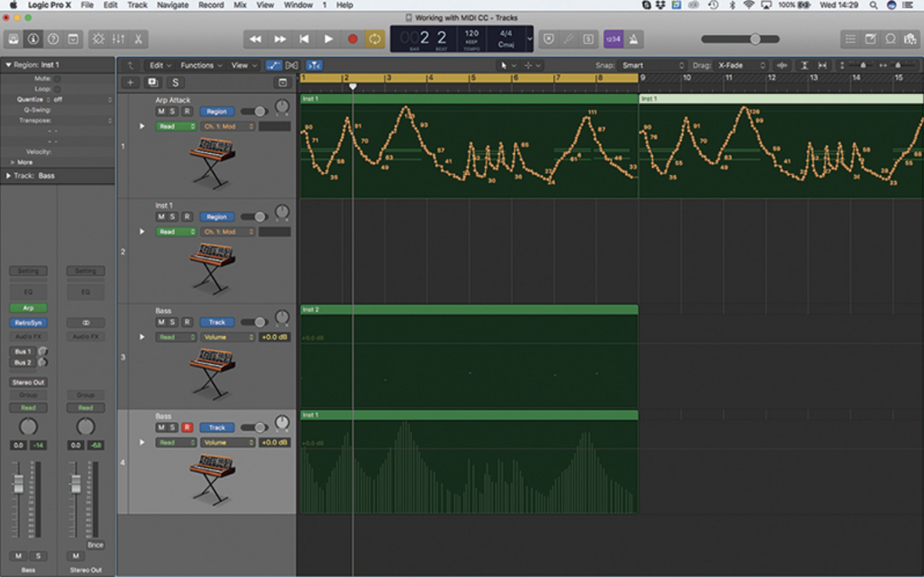Open the Track menu
924x577 pixels.
click(x=138, y=5)
